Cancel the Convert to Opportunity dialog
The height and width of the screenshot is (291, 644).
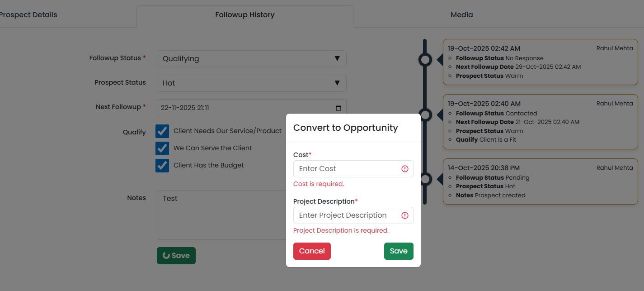click(x=312, y=251)
